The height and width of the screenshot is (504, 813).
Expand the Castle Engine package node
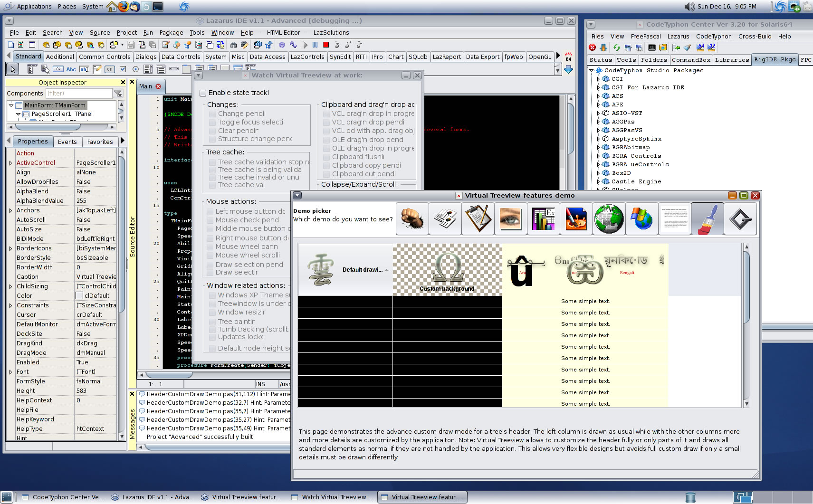tap(598, 181)
